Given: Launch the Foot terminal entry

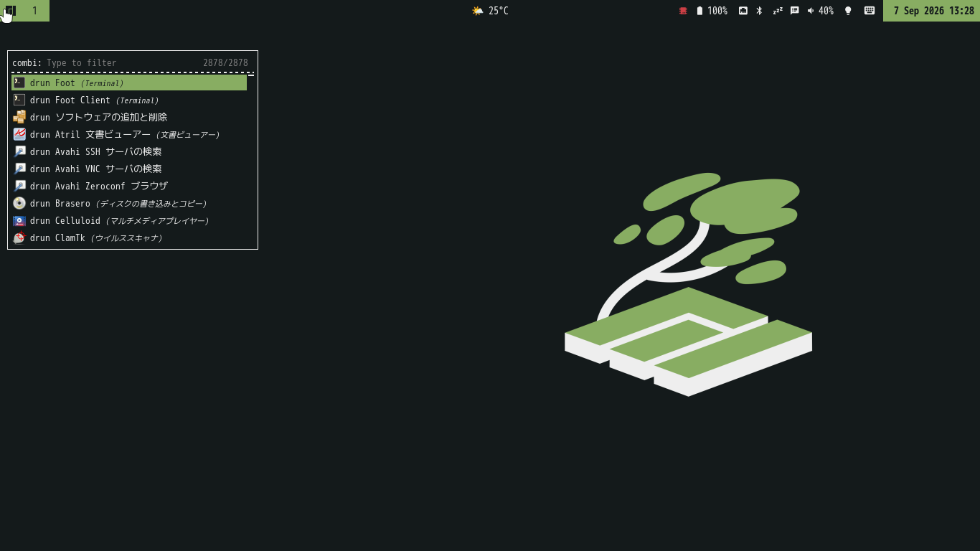Looking at the screenshot, I should pos(129,83).
